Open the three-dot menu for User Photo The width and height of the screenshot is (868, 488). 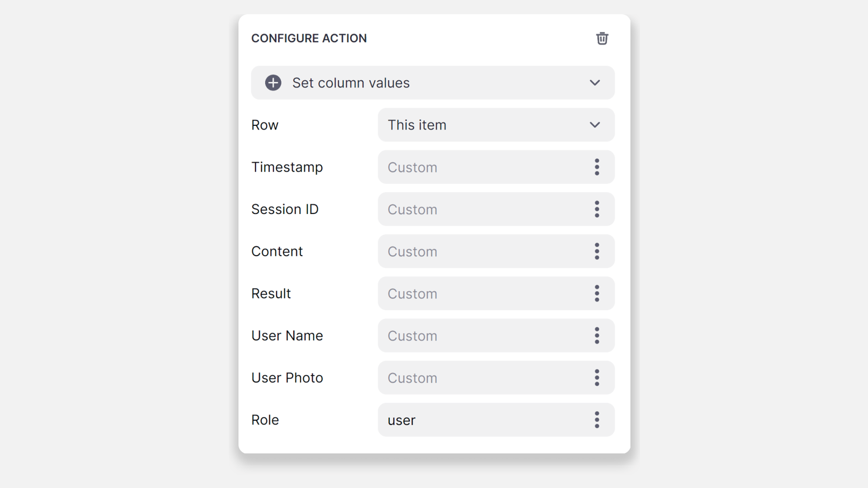[x=597, y=378]
